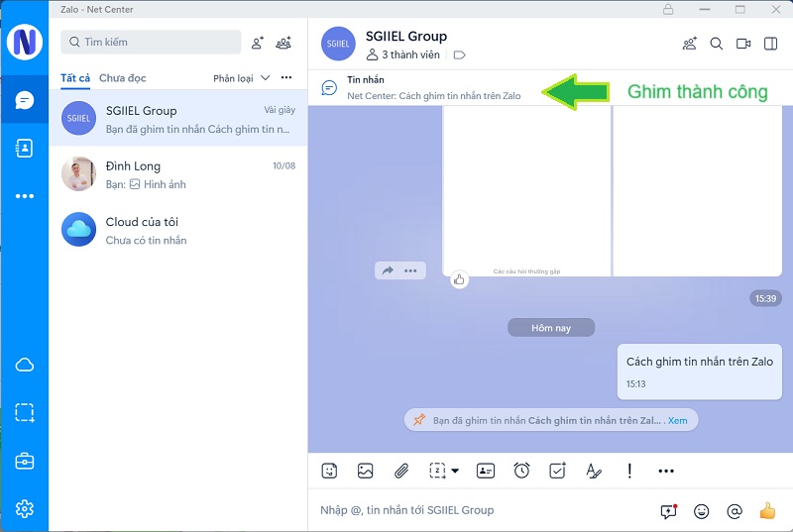Switch to the "Tất cả" tab
Screen dimensions: 793x532
75,78
